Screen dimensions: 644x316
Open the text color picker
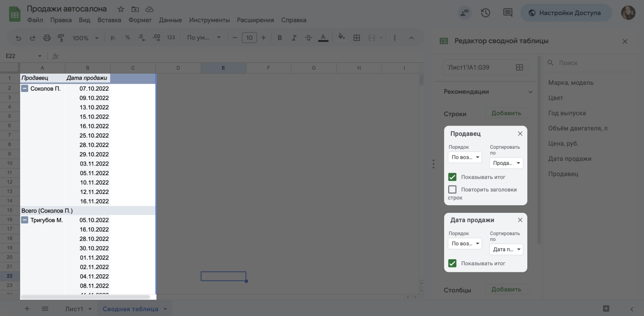tap(323, 38)
